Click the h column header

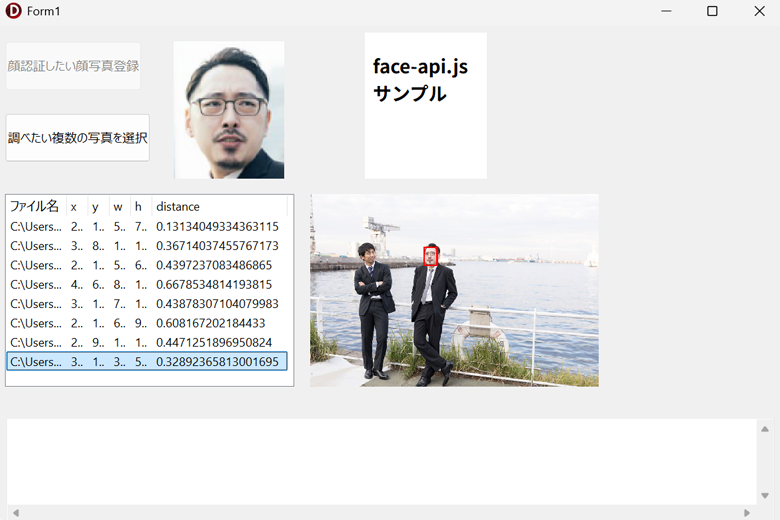(141, 207)
